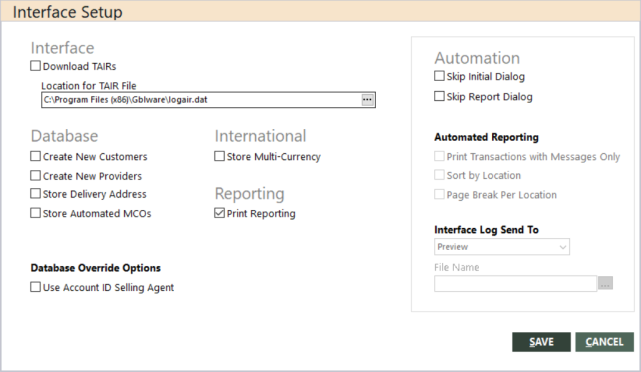Enable Use Account ID Selling Agent
The image size is (641, 372).
coord(36,287)
